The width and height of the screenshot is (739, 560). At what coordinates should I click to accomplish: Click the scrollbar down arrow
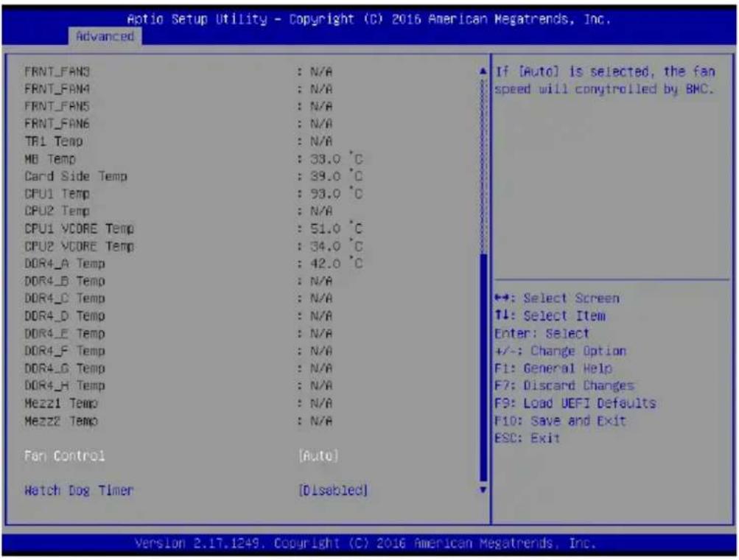pos(483,490)
